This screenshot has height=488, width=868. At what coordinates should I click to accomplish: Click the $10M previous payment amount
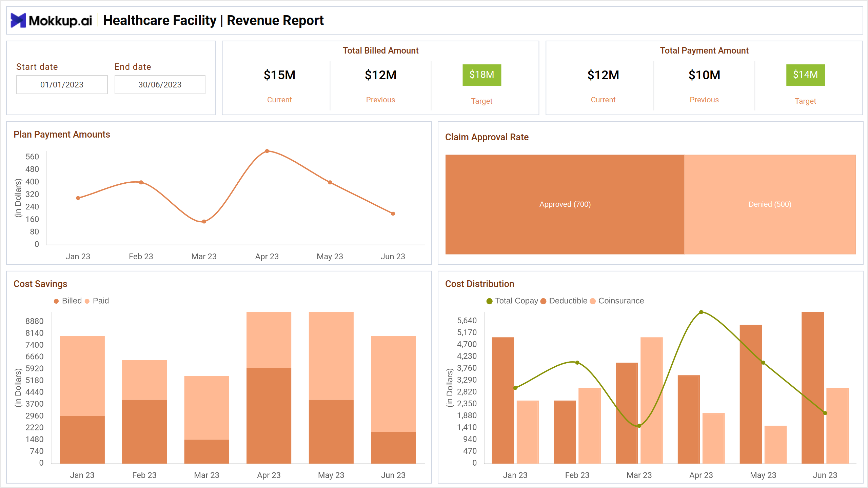[704, 75]
